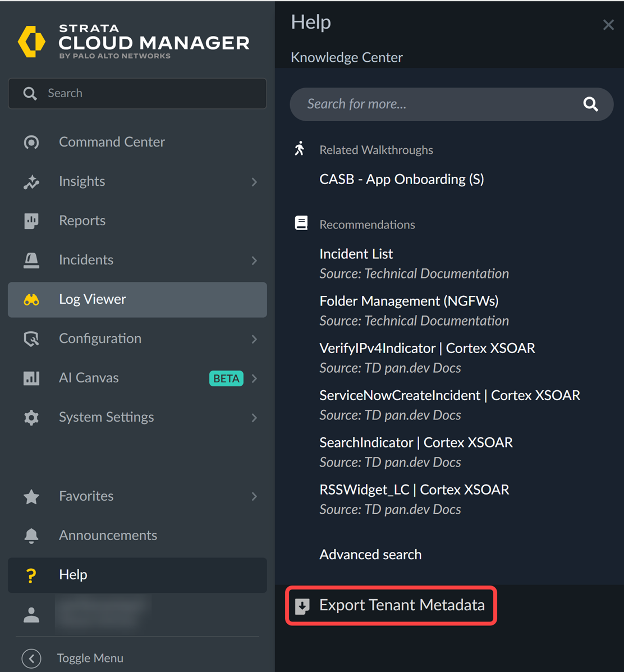Collapse sidebar with Toggle Menu arrow
Viewport: 624px width, 672px height.
[x=31, y=658]
